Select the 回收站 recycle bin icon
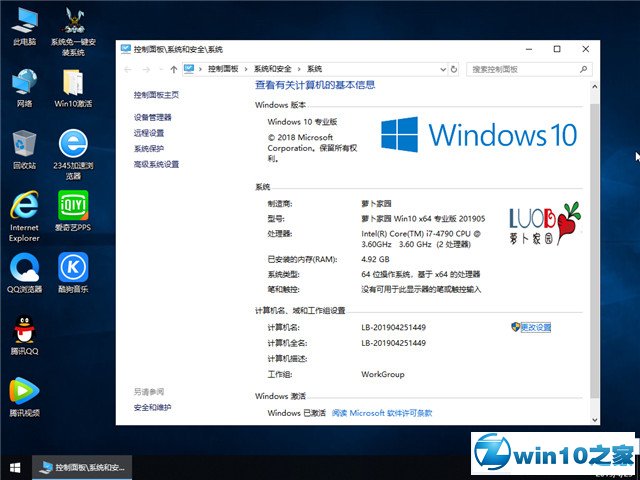Image resolution: width=640 pixels, height=480 pixels. tap(24, 149)
